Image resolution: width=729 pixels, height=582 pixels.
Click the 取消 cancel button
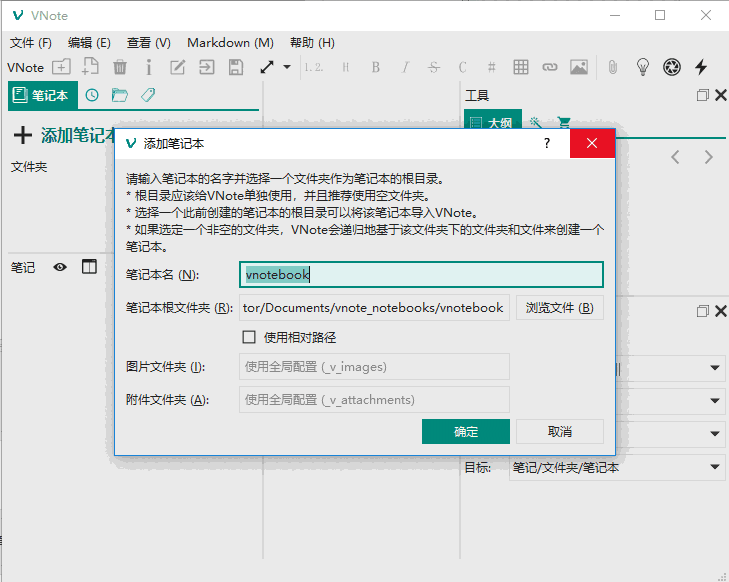tap(560, 431)
